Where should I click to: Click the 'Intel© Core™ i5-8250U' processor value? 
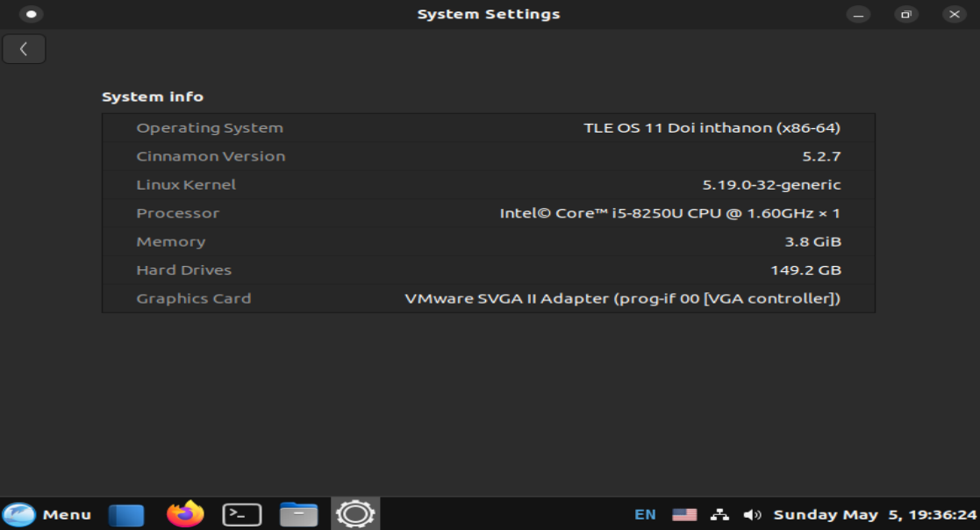(669, 213)
